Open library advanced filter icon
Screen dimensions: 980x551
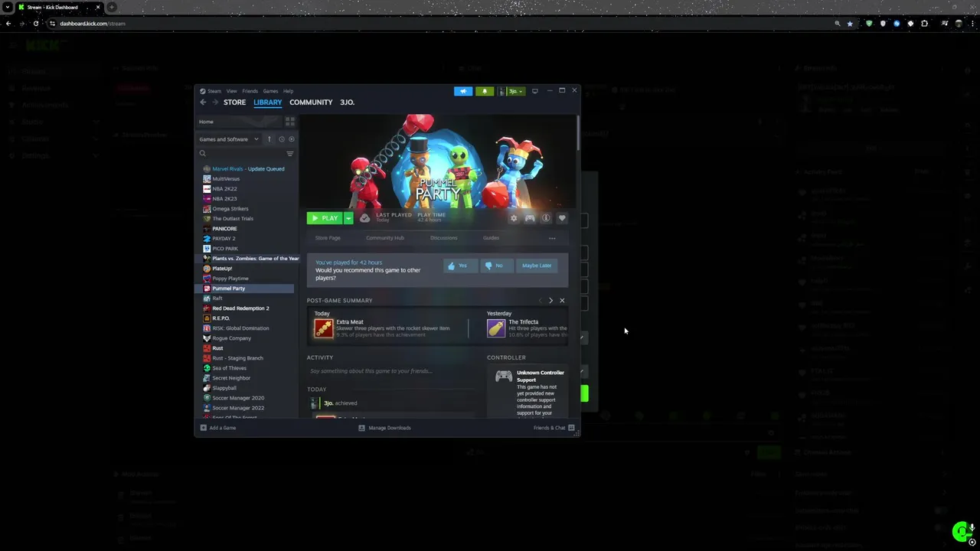click(289, 154)
